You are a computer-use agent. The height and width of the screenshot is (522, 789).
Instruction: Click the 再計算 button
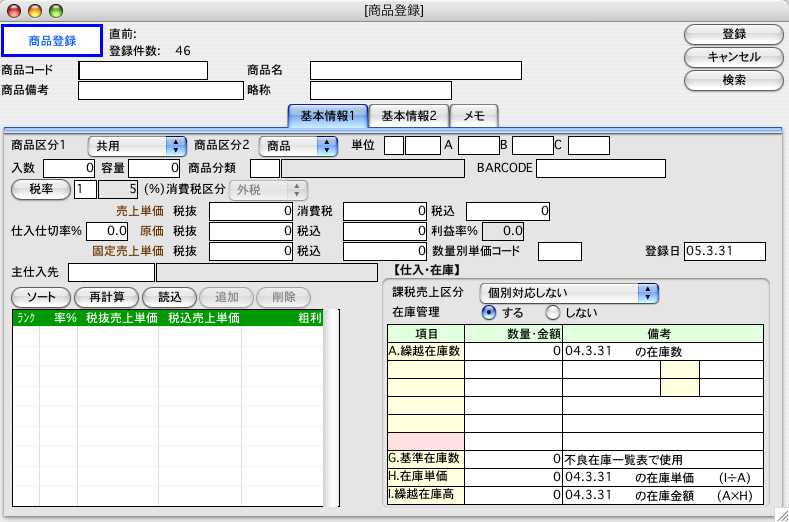[x=107, y=297]
